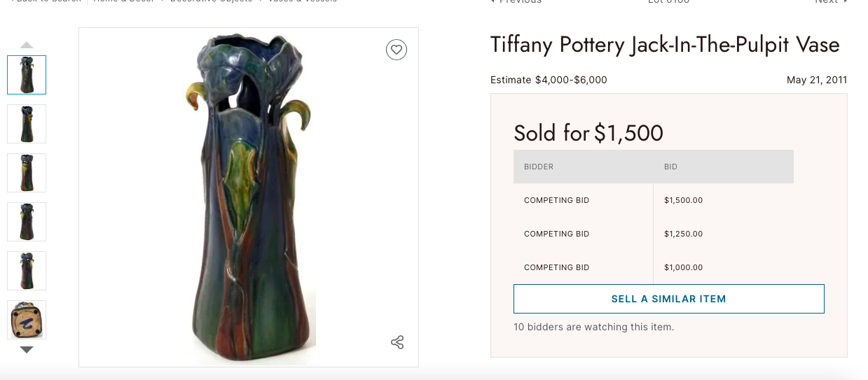Go Back to Search results
868x380 pixels.
pos(46,2)
